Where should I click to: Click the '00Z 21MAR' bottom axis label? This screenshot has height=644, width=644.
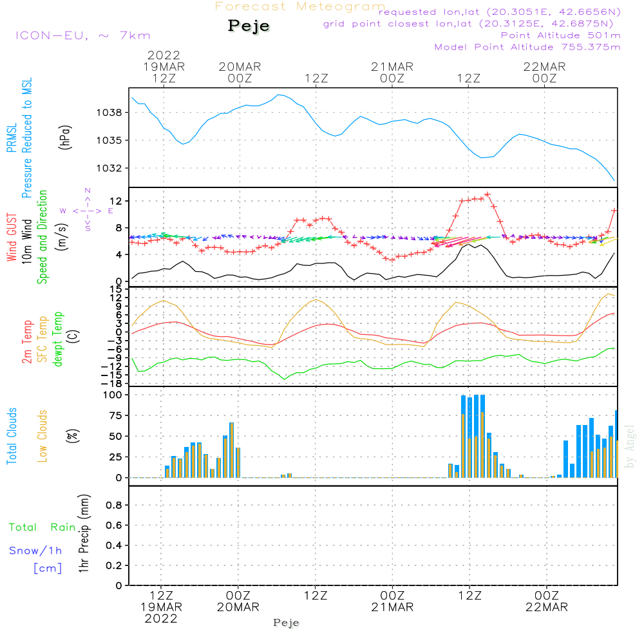[392, 601]
